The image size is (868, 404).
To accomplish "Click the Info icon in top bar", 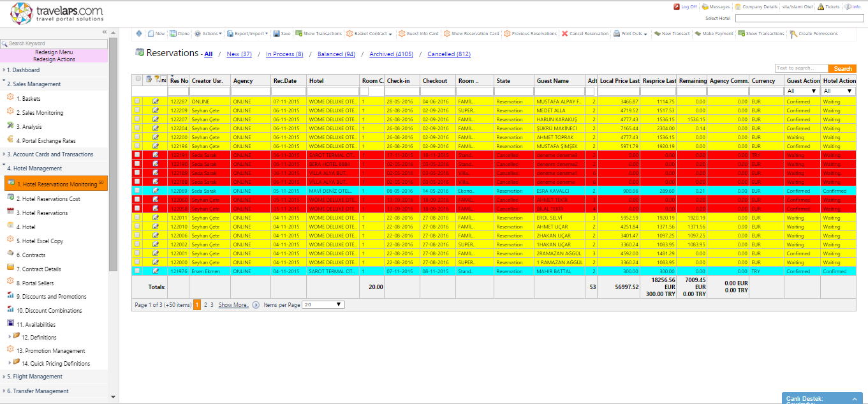I will pyautogui.click(x=848, y=7).
